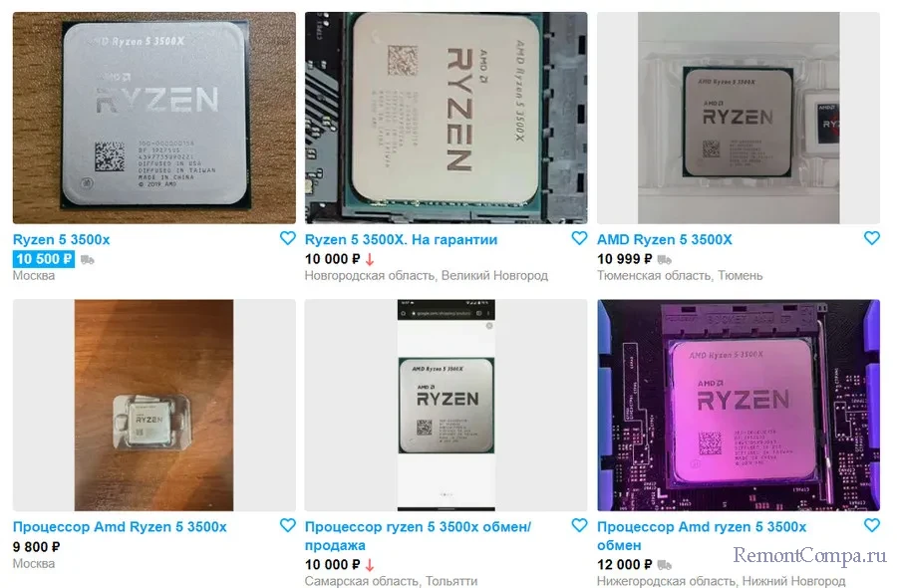Click the red price-drop arrow on the Великий Новгород listing
The width and height of the screenshot is (897, 588).
370,260
